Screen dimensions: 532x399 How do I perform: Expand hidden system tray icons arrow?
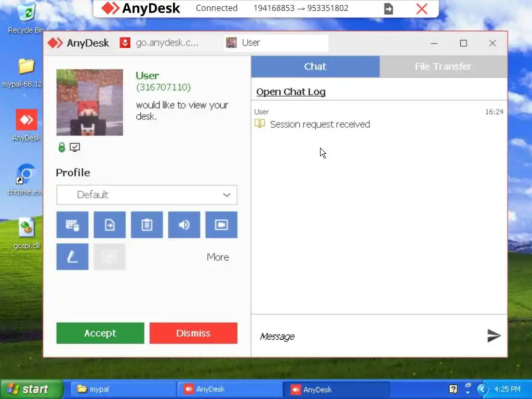point(482,389)
